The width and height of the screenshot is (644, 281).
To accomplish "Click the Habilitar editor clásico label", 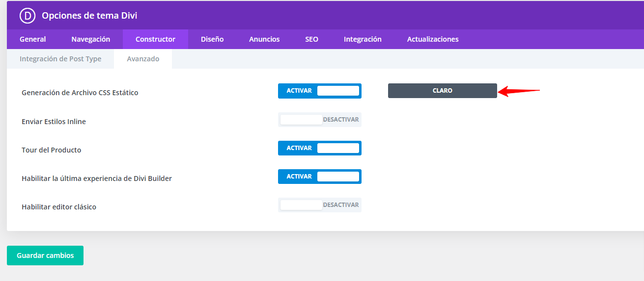I will [x=59, y=206].
